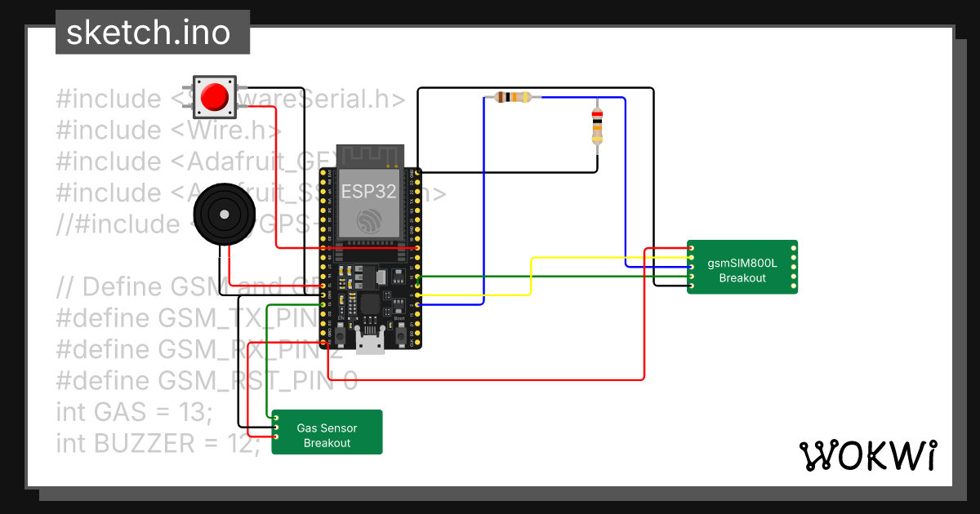Click the 'int GAS = 13;' line
Viewport: 980px width, 514px height.
(x=135, y=412)
